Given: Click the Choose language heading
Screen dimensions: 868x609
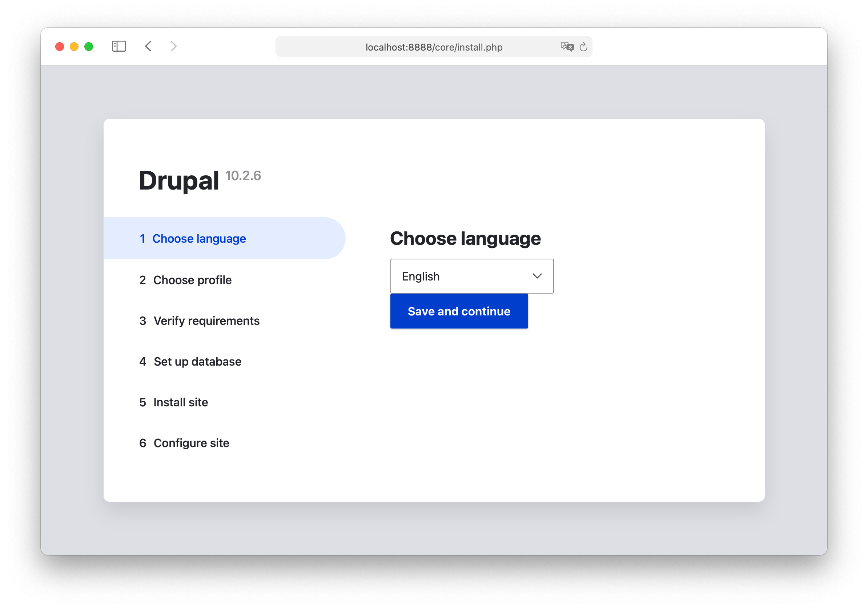Looking at the screenshot, I should coord(465,239).
